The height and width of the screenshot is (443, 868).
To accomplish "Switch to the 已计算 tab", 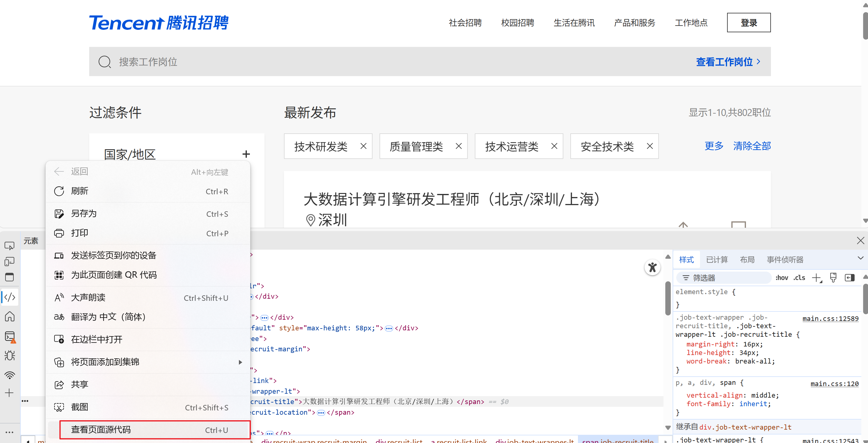I will point(717,260).
